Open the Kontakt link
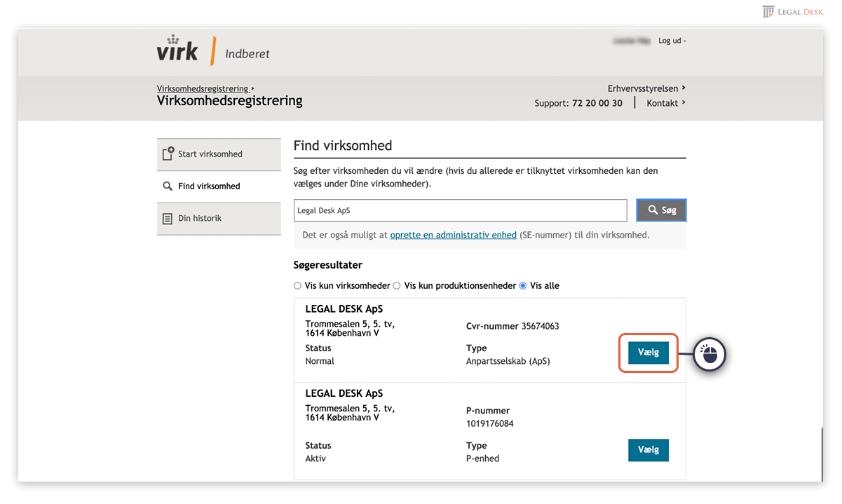Image resolution: width=842 pixels, height=504 pixels. point(666,103)
